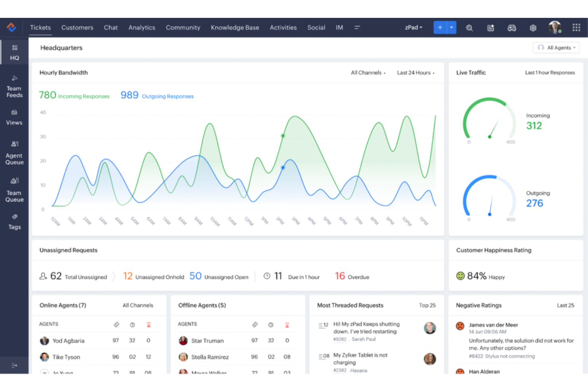
Task: Open the settings gear icon
Action: [533, 27]
